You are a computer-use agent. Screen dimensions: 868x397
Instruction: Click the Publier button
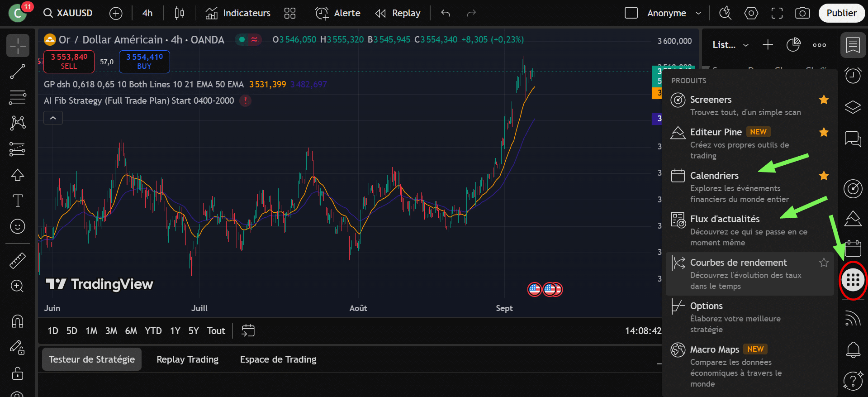pos(841,13)
